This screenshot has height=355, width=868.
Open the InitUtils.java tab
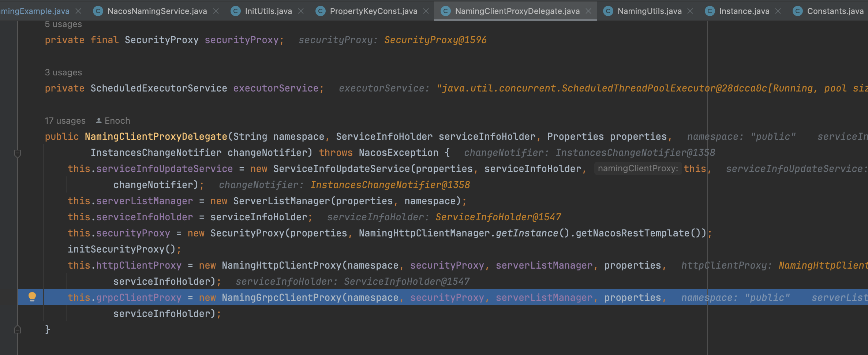coord(268,11)
